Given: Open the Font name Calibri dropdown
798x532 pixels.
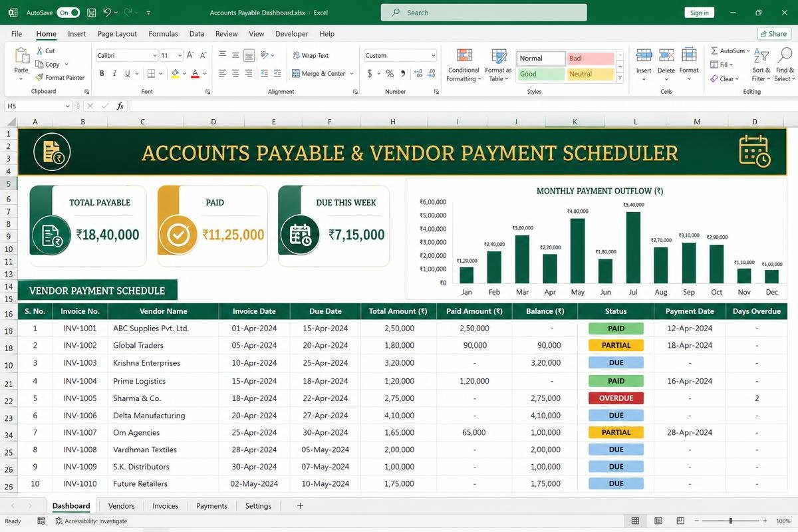Looking at the screenshot, I should pos(155,56).
